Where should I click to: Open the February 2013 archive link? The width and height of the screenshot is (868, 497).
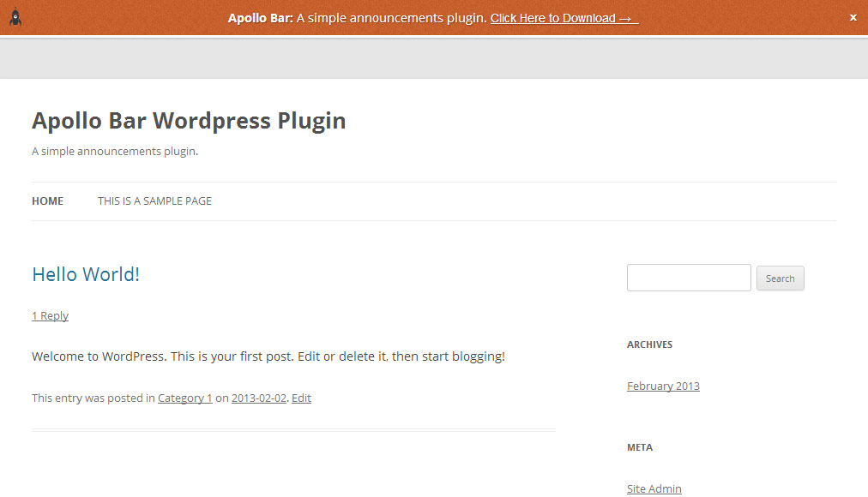[x=663, y=386]
